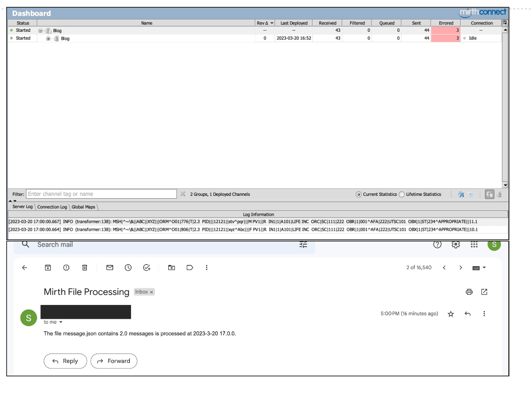Switch to the channel groups view icon
The image size is (532, 399).
tap(489, 194)
